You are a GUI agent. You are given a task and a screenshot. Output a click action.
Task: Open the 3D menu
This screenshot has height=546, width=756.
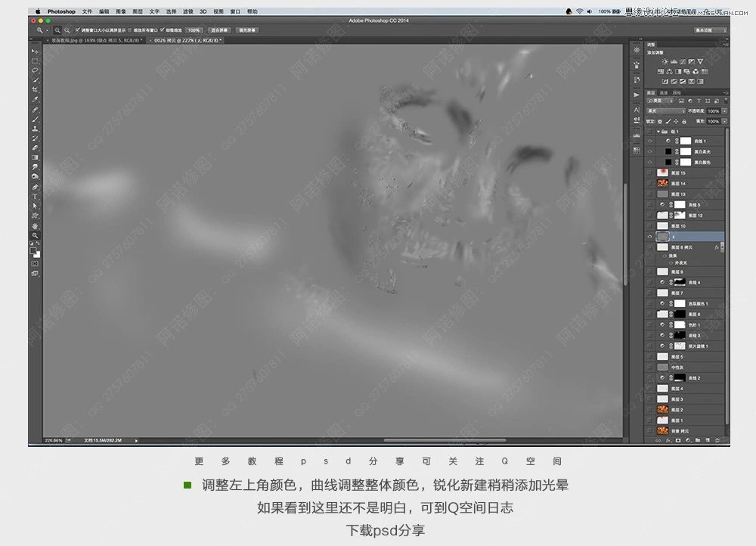click(203, 11)
